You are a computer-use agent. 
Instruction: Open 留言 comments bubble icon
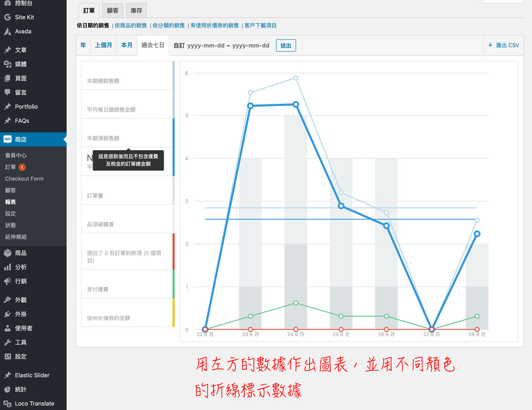pos(8,93)
